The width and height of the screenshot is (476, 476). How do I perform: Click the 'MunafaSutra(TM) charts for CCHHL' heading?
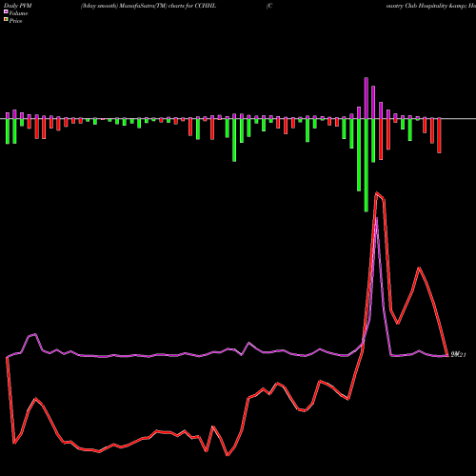169,6
